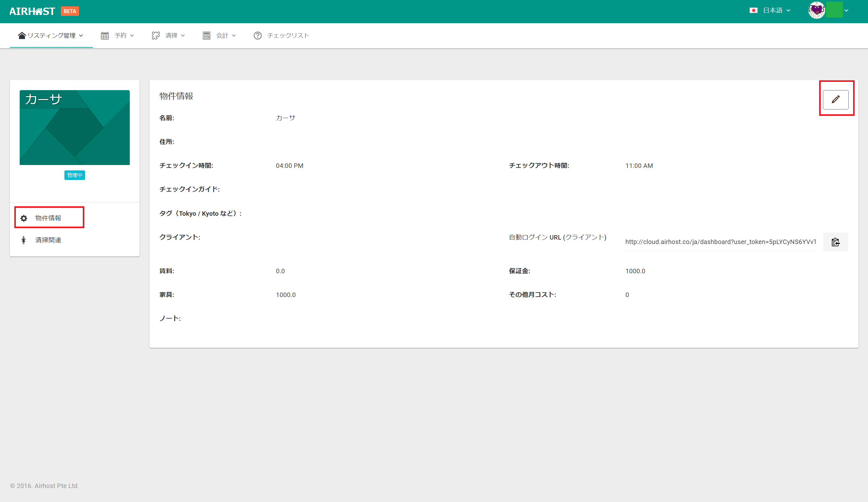868x502 pixels.
Task: Click the auto-login URL text field
Action: [x=720, y=242]
